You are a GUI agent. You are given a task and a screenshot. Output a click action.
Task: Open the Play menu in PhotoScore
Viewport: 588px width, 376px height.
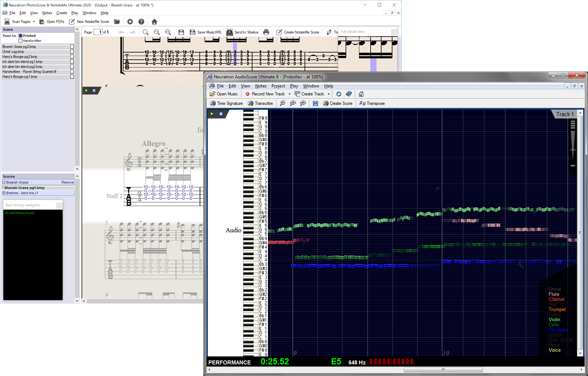point(74,13)
